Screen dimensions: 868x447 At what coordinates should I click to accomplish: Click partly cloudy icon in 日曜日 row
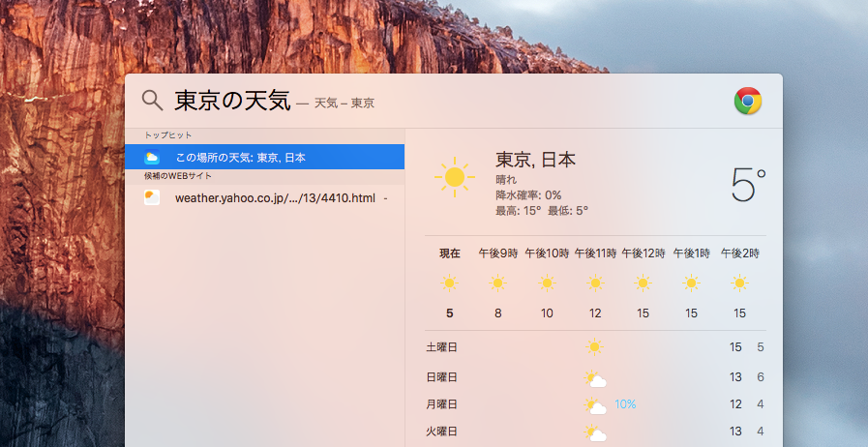coord(596,379)
